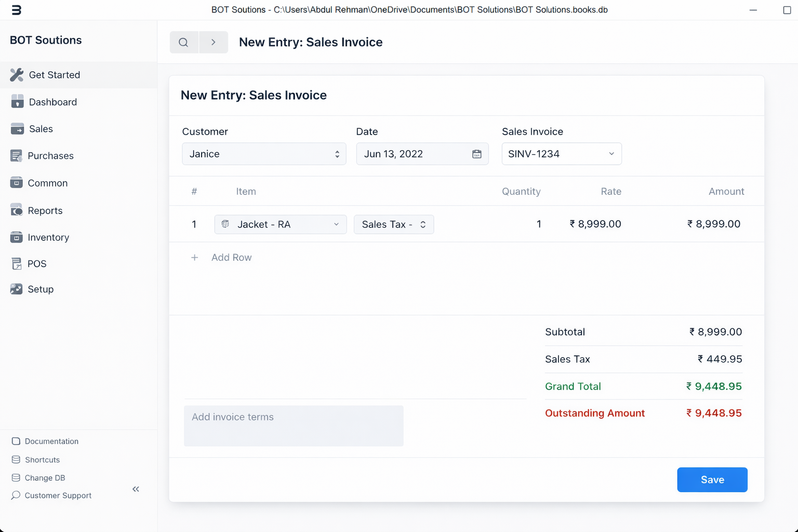The height and width of the screenshot is (532, 798).
Task: Save the sales invoice
Action: click(x=712, y=480)
